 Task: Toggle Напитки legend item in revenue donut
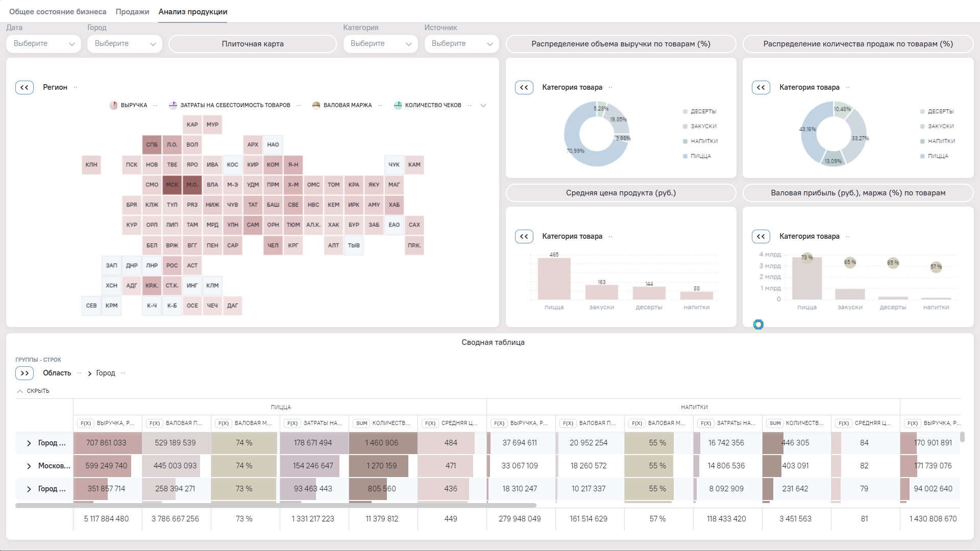pos(703,141)
